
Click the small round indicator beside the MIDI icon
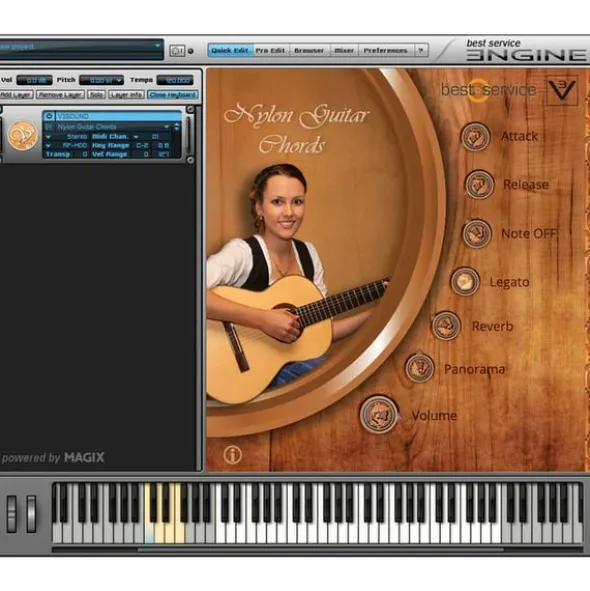(191, 51)
